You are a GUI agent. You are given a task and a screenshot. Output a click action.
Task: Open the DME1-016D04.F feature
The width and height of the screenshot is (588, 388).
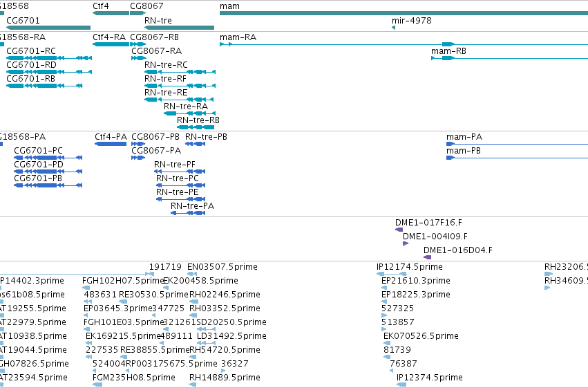click(458, 250)
